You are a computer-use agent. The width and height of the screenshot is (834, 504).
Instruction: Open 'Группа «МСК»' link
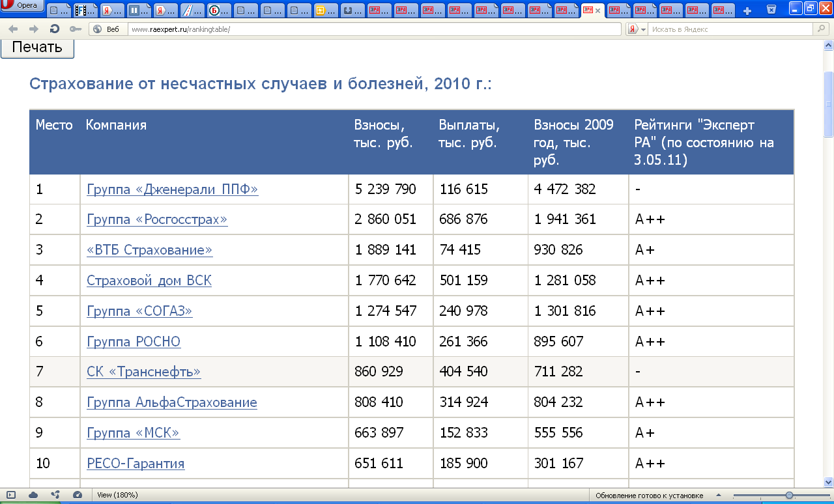coord(133,433)
